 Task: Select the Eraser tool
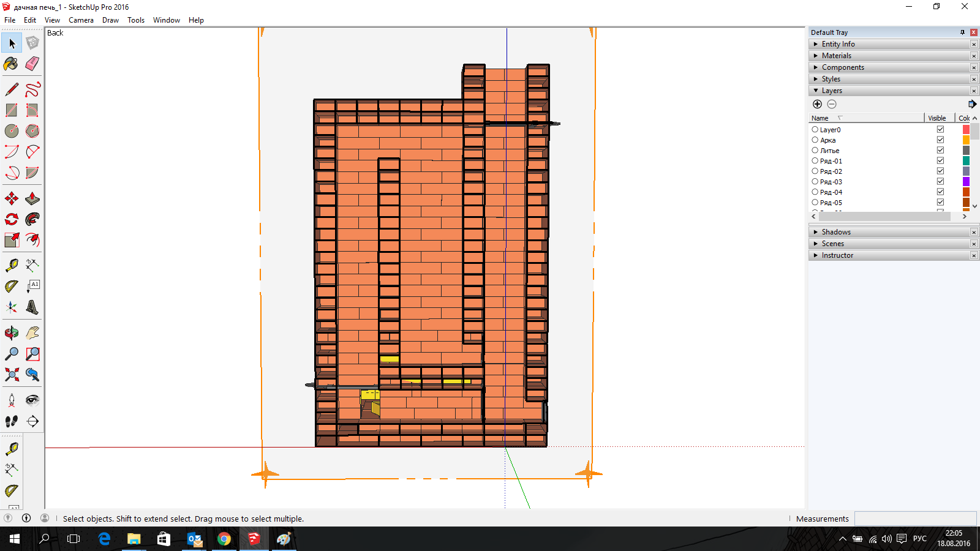pos(32,64)
